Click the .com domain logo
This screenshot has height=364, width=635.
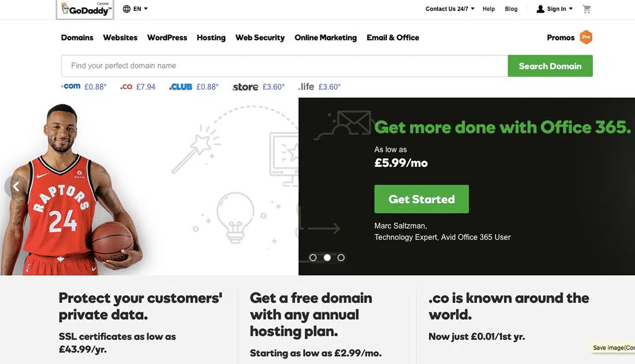click(71, 87)
